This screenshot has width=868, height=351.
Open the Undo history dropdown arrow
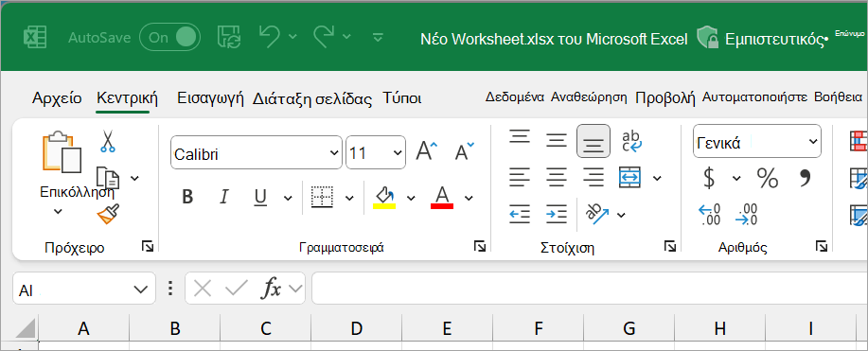(292, 37)
